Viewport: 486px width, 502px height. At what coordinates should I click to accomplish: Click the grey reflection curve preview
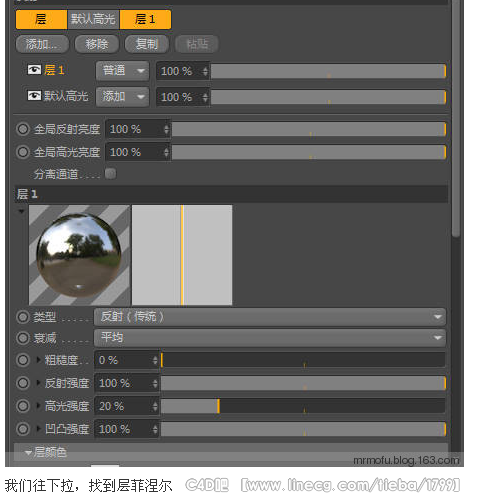[182, 255]
